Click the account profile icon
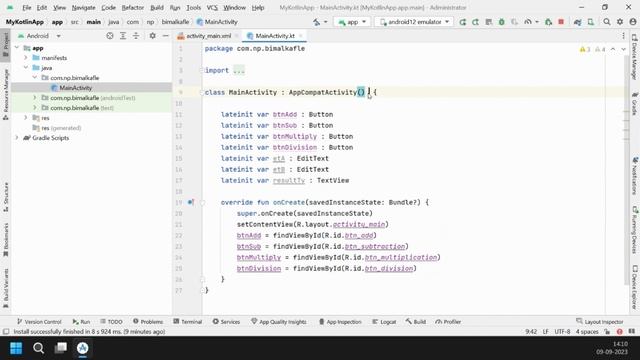 [633, 22]
